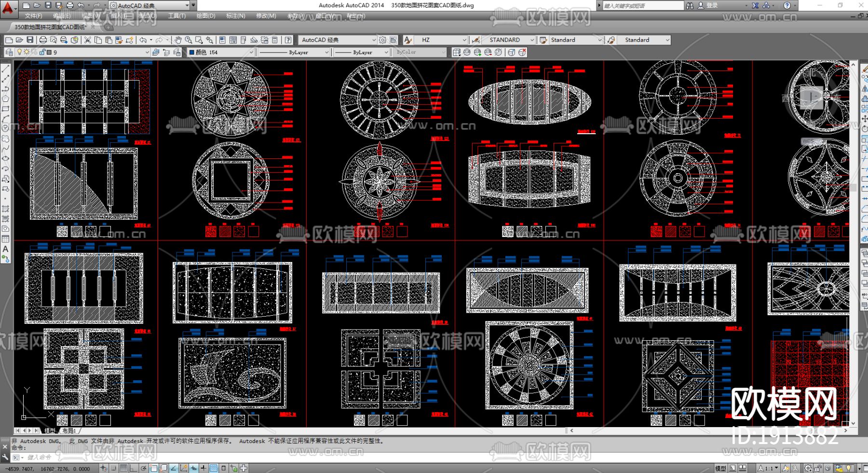Viewport: 868px width, 473px height.
Task: Open the 工具(T) menu
Action: [x=176, y=16]
